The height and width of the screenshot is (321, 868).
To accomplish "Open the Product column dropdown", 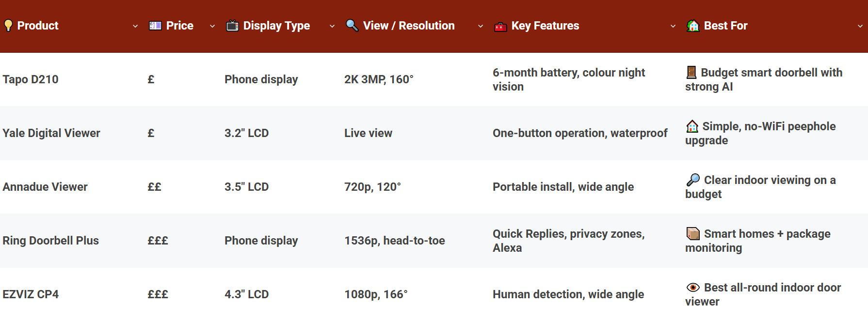I will pyautogui.click(x=135, y=27).
